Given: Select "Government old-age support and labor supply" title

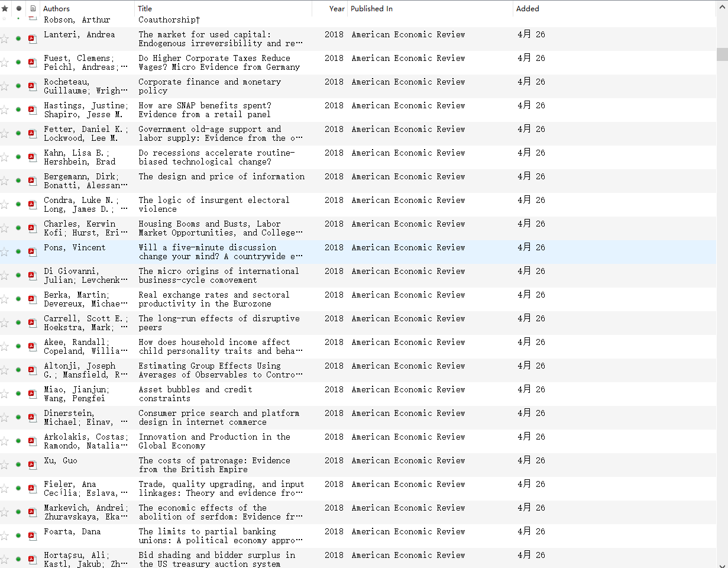Looking at the screenshot, I should pyautogui.click(x=221, y=134).
